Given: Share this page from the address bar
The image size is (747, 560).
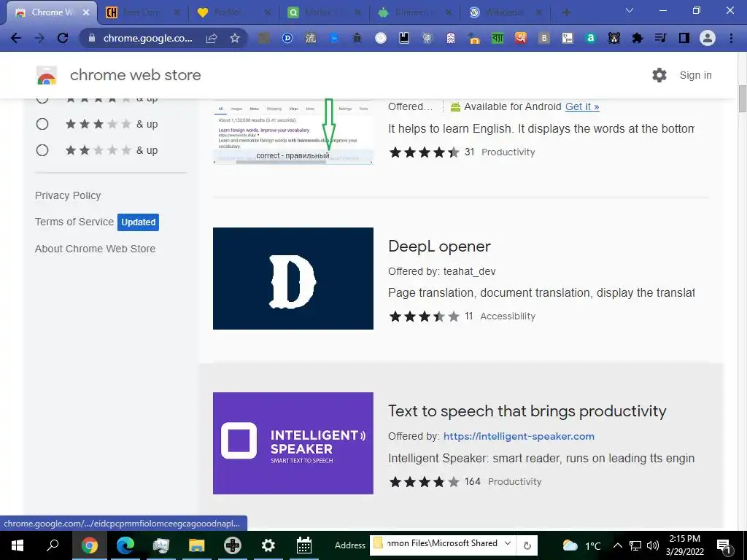Looking at the screenshot, I should click(x=212, y=38).
